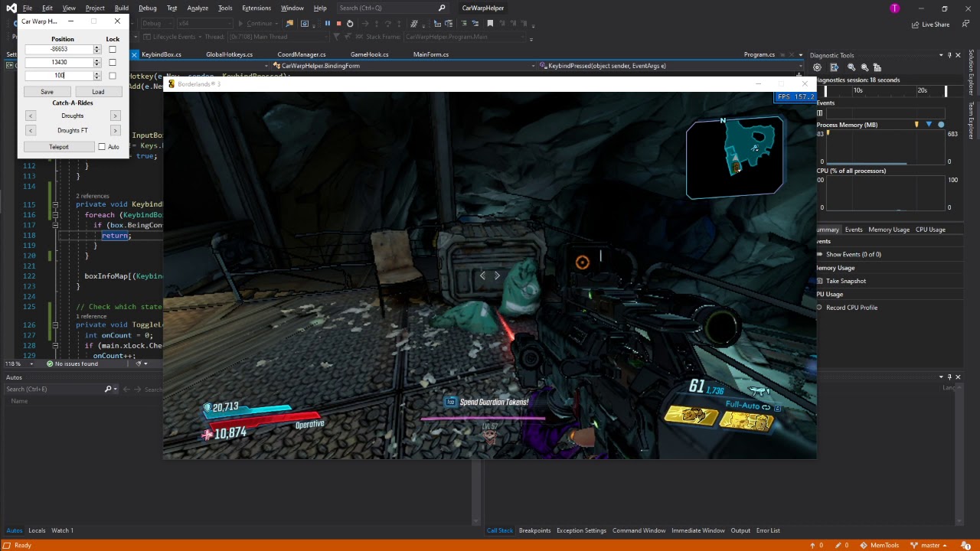
Task: Open the Analyze menu
Action: tap(198, 8)
